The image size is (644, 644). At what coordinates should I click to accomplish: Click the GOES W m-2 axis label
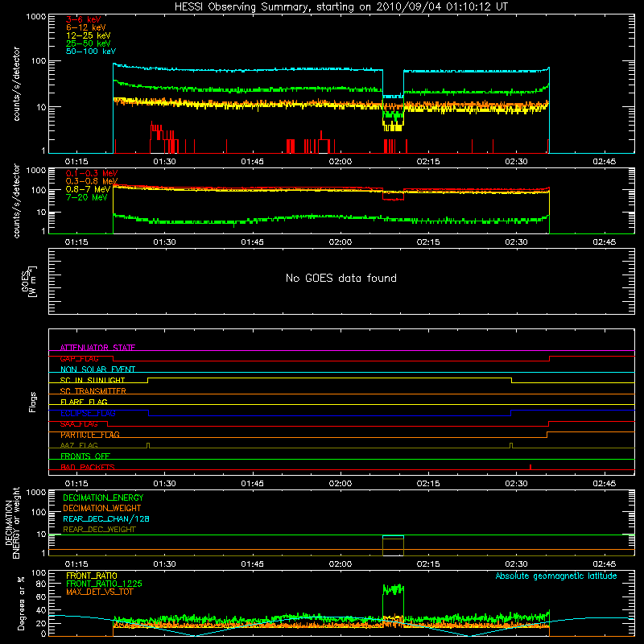[29, 281]
